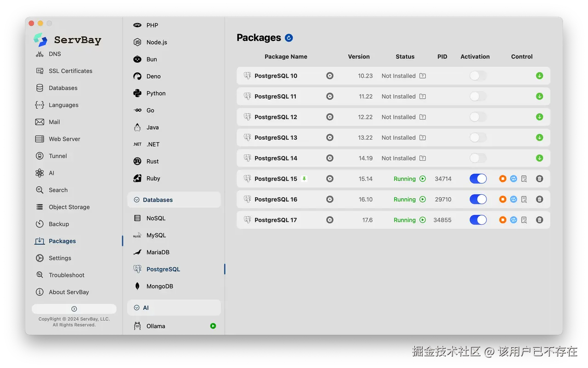
Task: Disable the PostgreSQL 16 activation switch
Action: tap(478, 199)
